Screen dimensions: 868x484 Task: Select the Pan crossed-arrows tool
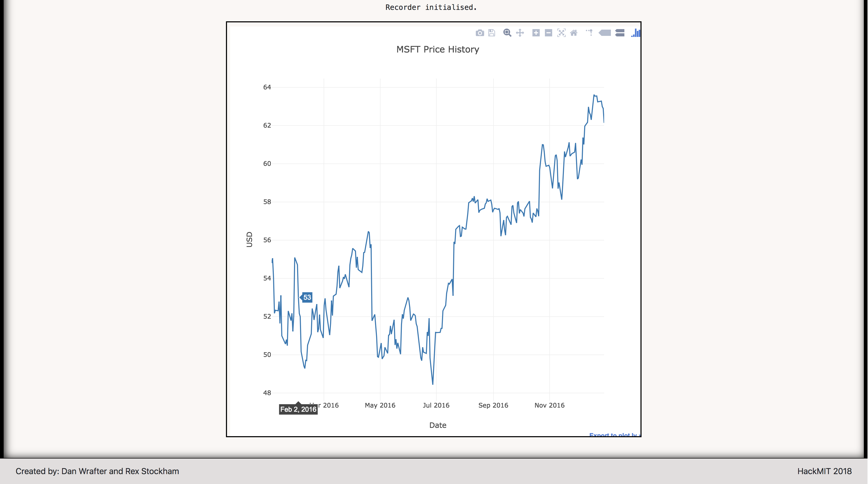520,33
